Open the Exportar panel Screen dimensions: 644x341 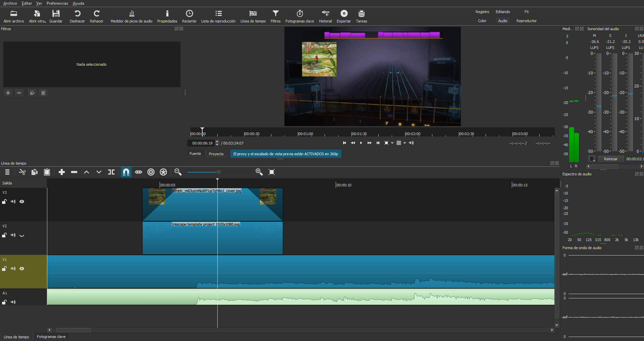point(344,16)
